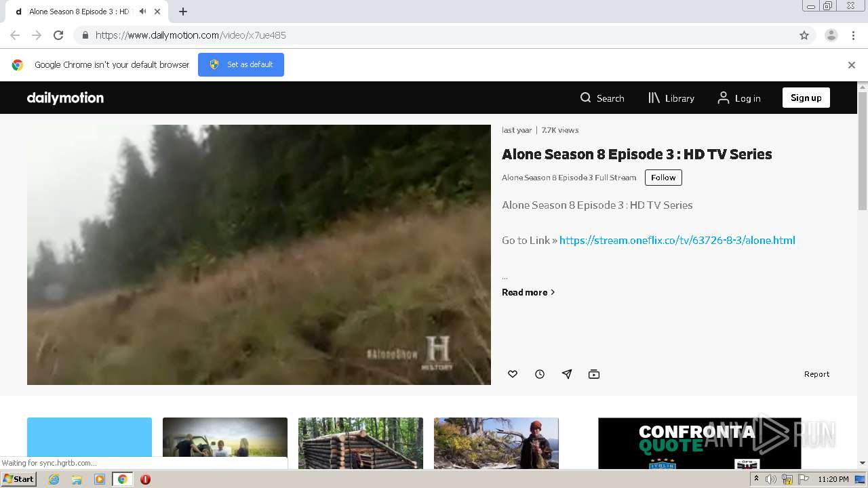
Task: Close the Alone Season 8 tab
Action: pos(158,12)
